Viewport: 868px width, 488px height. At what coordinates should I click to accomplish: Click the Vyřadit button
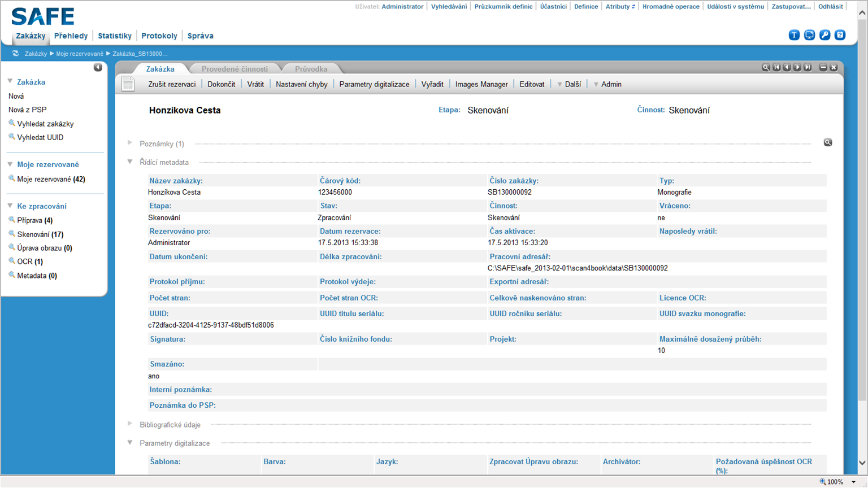point(432,84)
